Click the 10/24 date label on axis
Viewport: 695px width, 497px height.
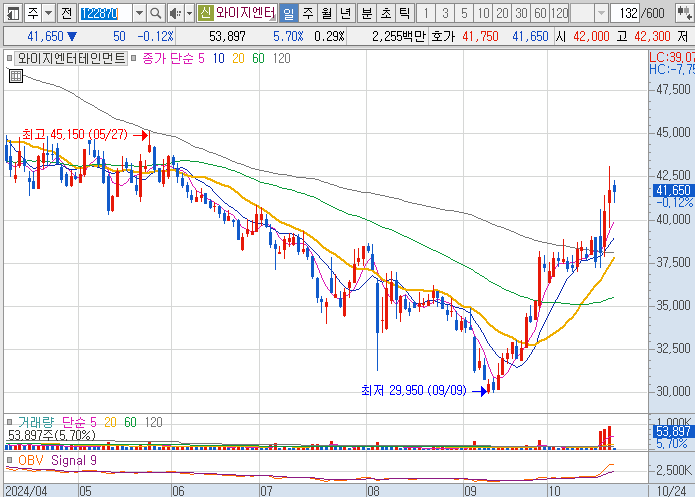pos(672,491)
